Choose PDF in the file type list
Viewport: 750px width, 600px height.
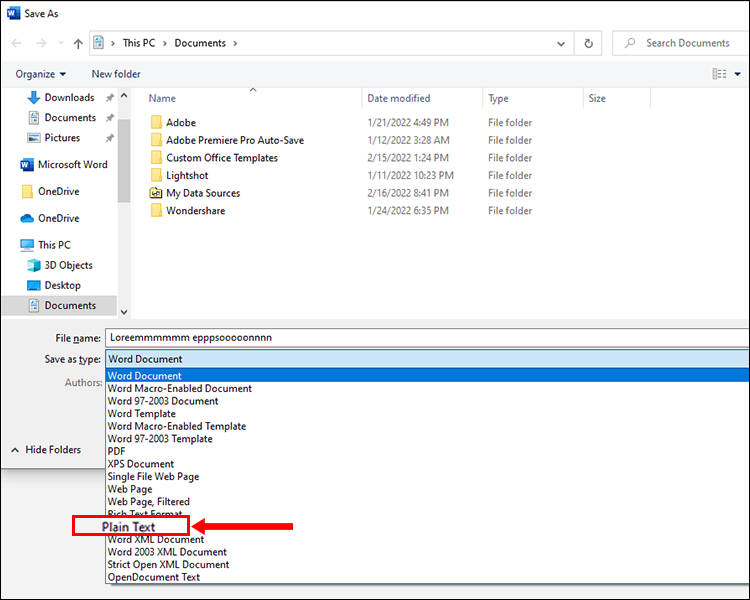tap(116, 451)
